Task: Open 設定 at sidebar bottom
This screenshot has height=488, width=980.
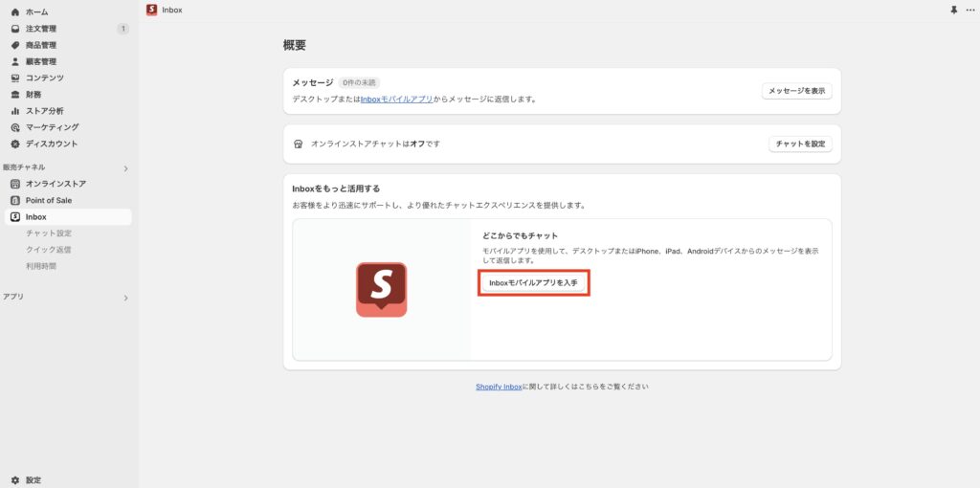Action: [33, 480]
